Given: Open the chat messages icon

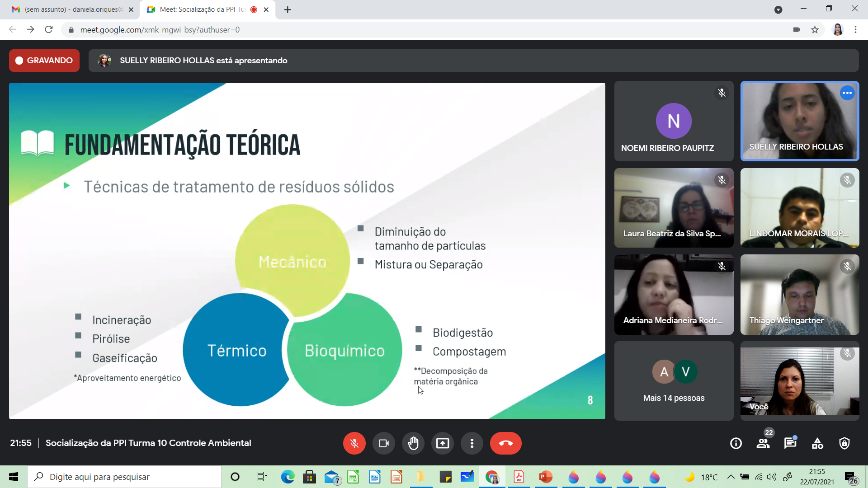Looking at the screenshot, I should [x=790, y=443].
